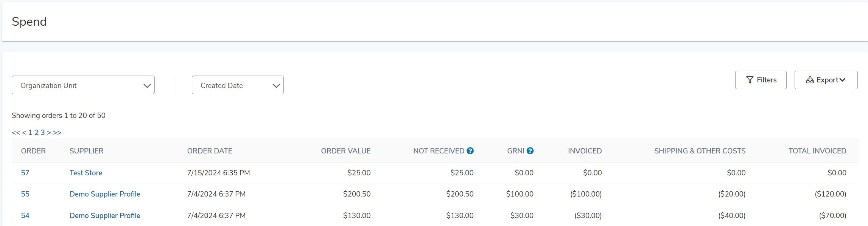Image resolution: width=868 pixels, height=226 pixels.
Task: Jump to the last page with >>
Action: [57, 132]
